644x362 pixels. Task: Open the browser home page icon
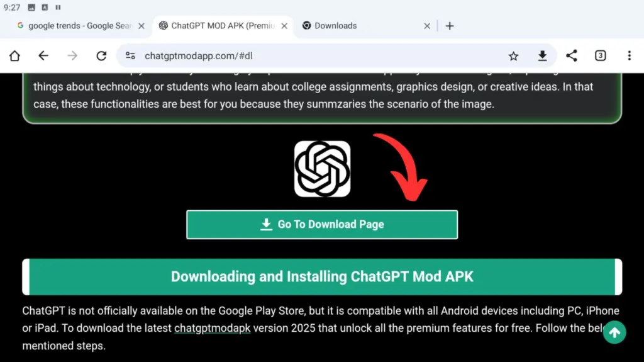pyautogui.click(x=15, y=55)
